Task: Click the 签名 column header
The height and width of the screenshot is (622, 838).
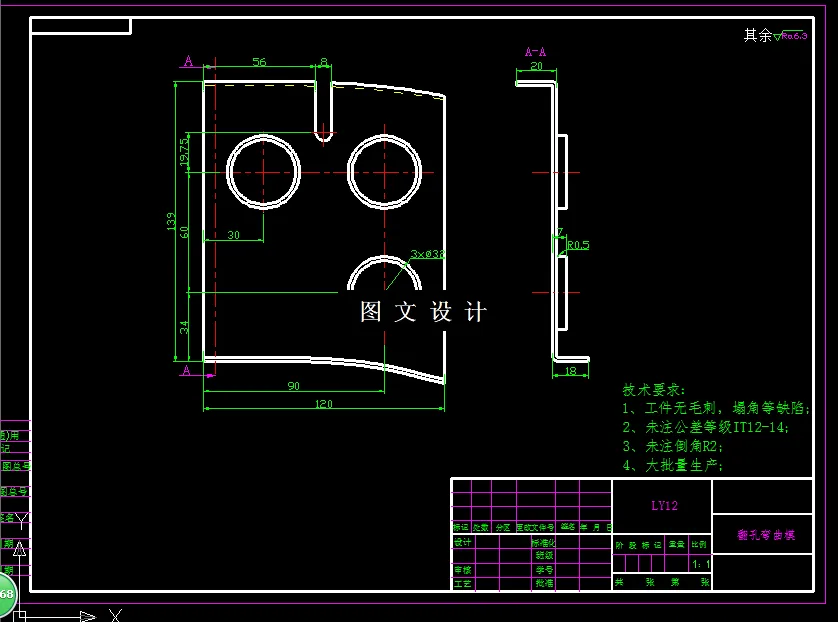Action: 568,527
